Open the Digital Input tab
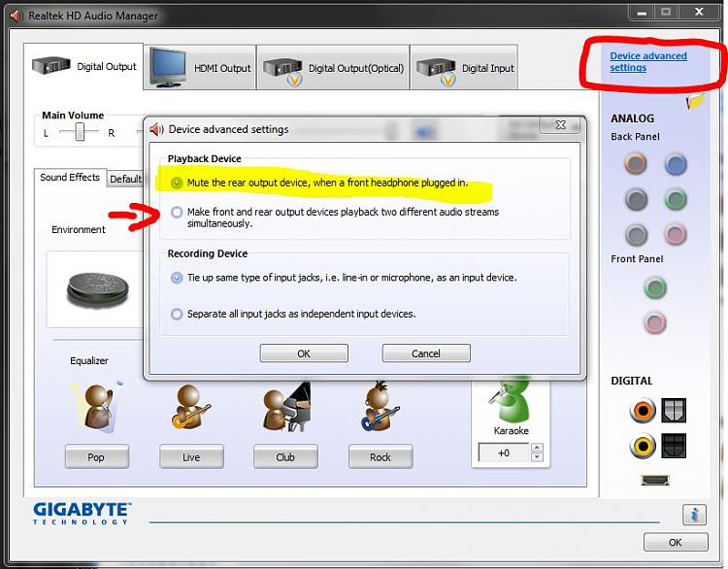Image resolution: width=728 pixels, height=569 pixels. pos(464,68)
